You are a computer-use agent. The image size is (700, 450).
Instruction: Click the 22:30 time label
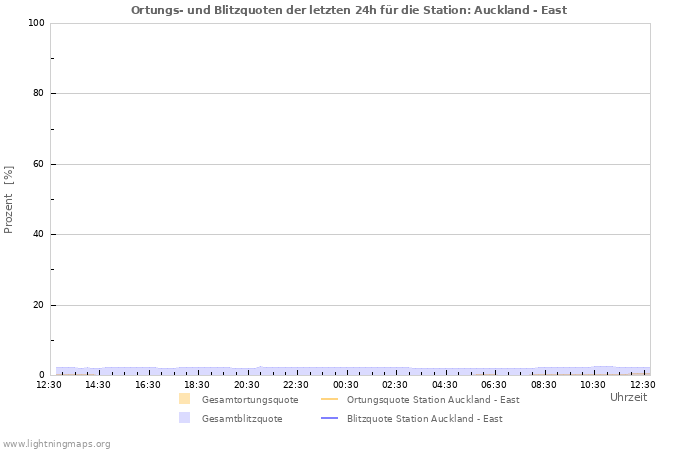pos(296,385)
